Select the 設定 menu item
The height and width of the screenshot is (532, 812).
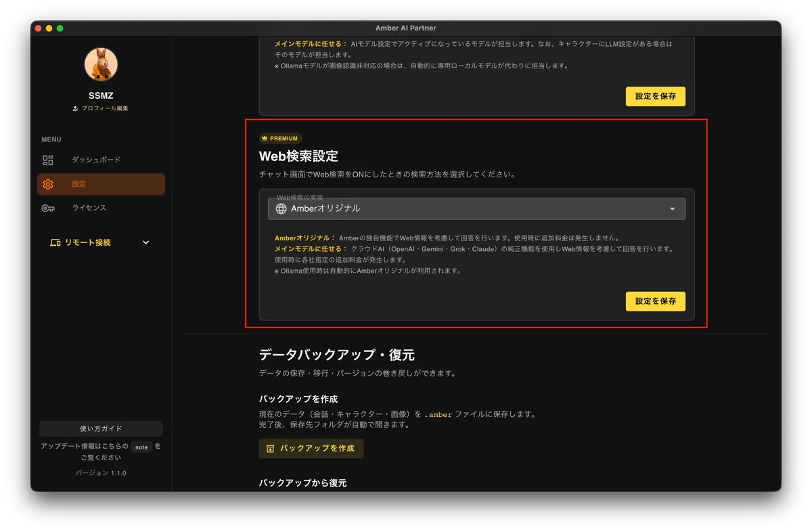[x=101, y=184]
